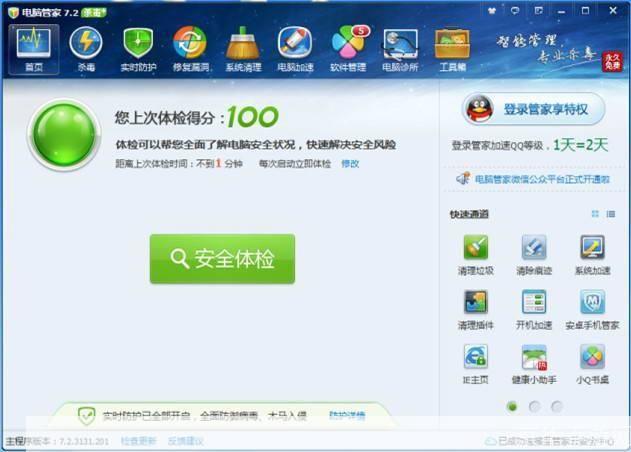Screen dimensions: 631x452
Task: Select the third page dot
Action: [557, 407]
